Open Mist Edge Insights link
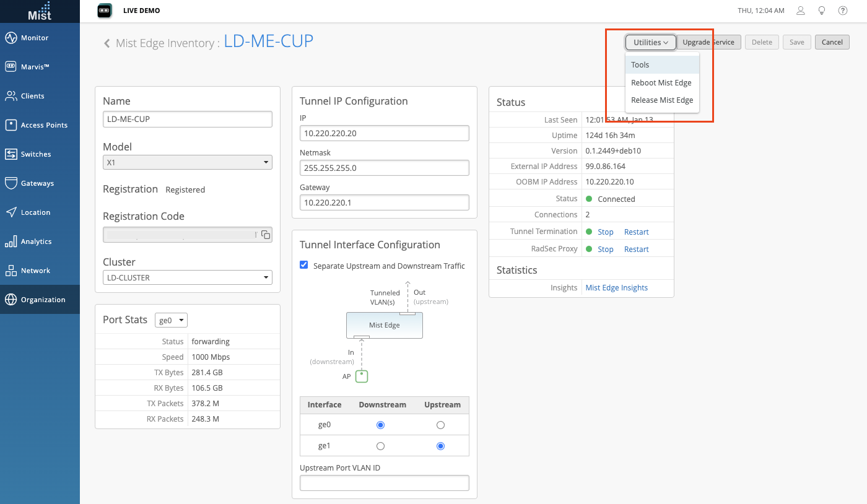This screenshot has width=867, height=504. click(617, 287)
